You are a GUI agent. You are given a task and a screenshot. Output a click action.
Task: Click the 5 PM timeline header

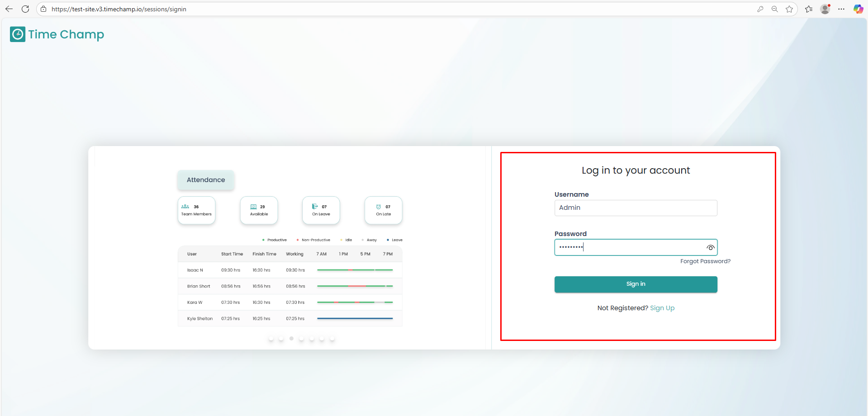point(365,254)
